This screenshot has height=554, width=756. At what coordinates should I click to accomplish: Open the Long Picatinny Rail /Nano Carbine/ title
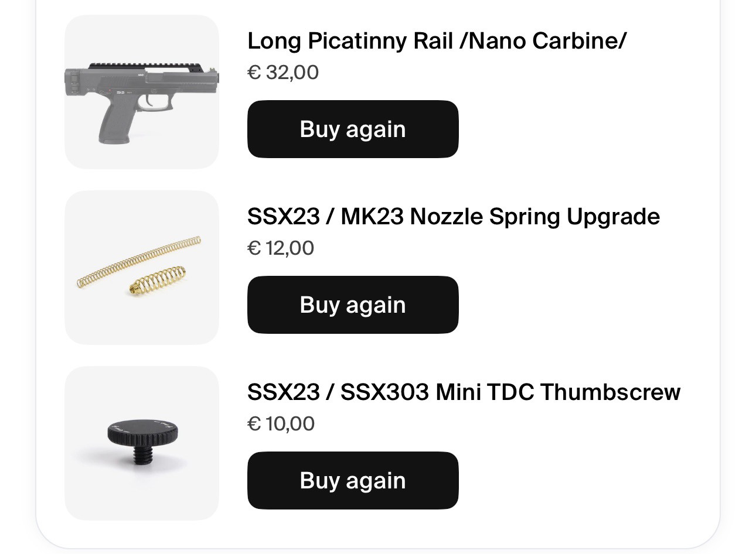tap(437, 41)
